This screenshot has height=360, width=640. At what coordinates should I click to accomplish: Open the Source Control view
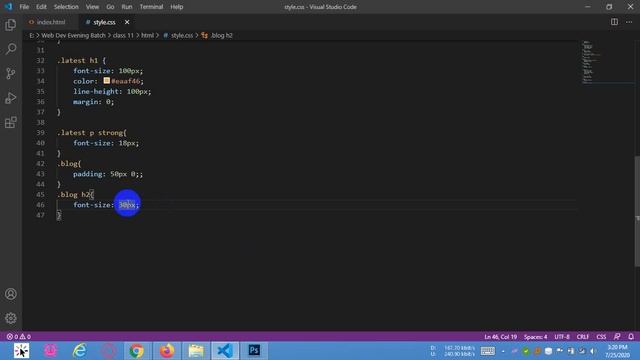[x=11, y=73]
